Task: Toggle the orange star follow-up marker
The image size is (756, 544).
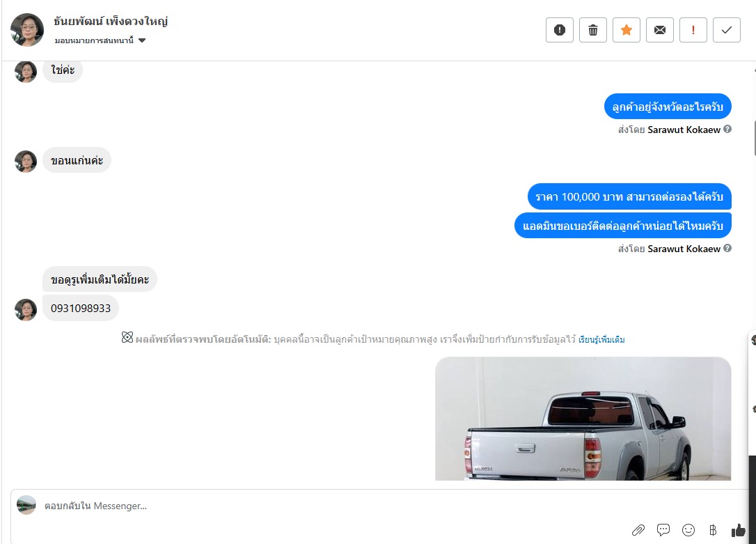Action: 627,30
